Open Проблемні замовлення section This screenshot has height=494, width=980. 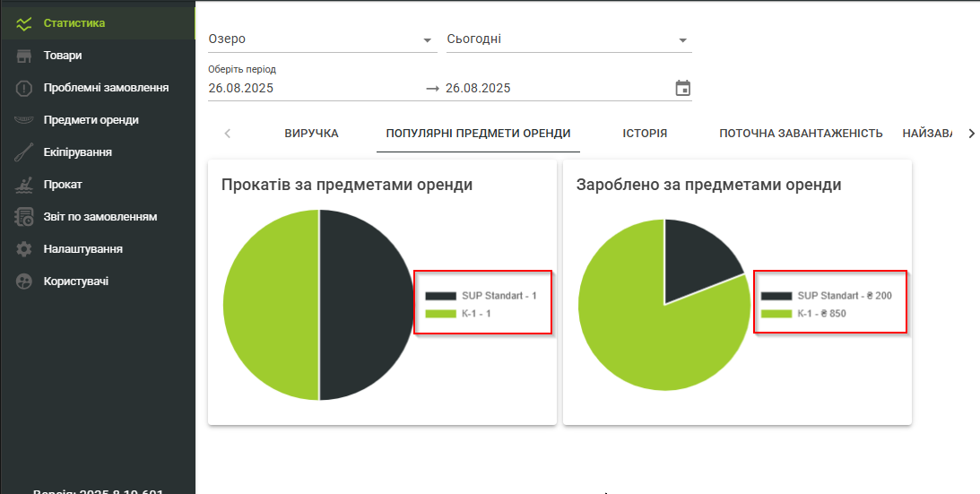(x=98, y=88)
